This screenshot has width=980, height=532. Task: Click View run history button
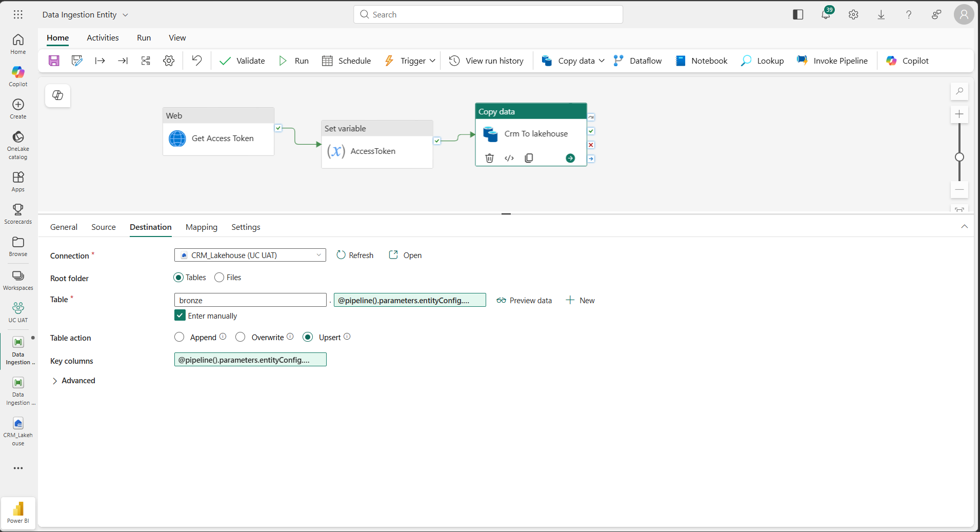pos(486,61)
